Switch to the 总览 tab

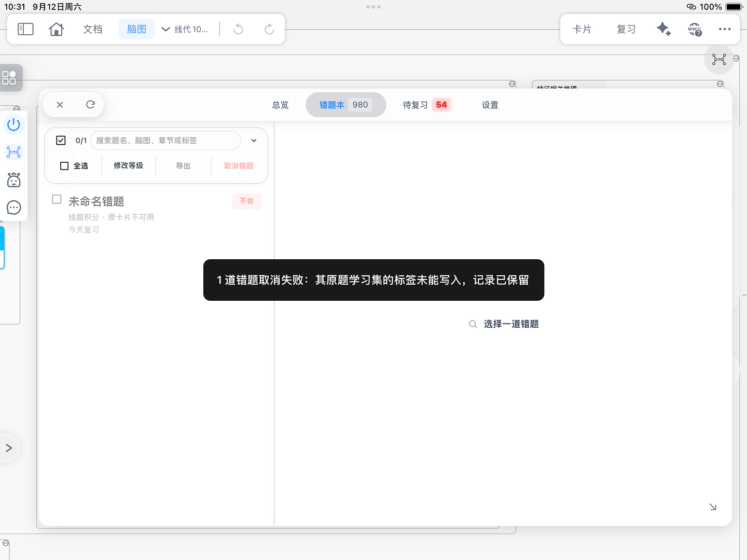280,105
